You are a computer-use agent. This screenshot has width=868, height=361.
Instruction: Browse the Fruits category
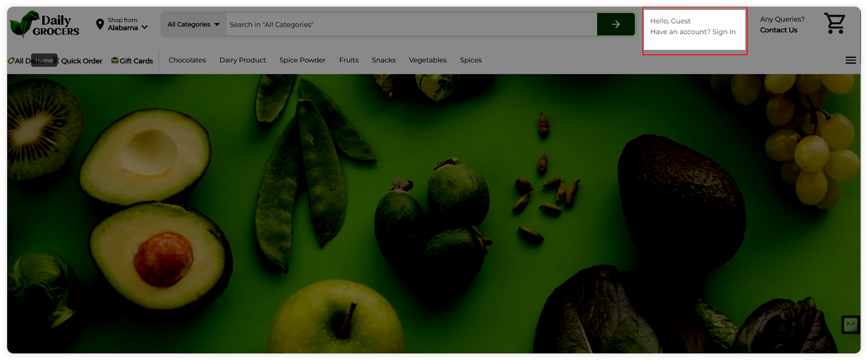(x=349, y=60)
